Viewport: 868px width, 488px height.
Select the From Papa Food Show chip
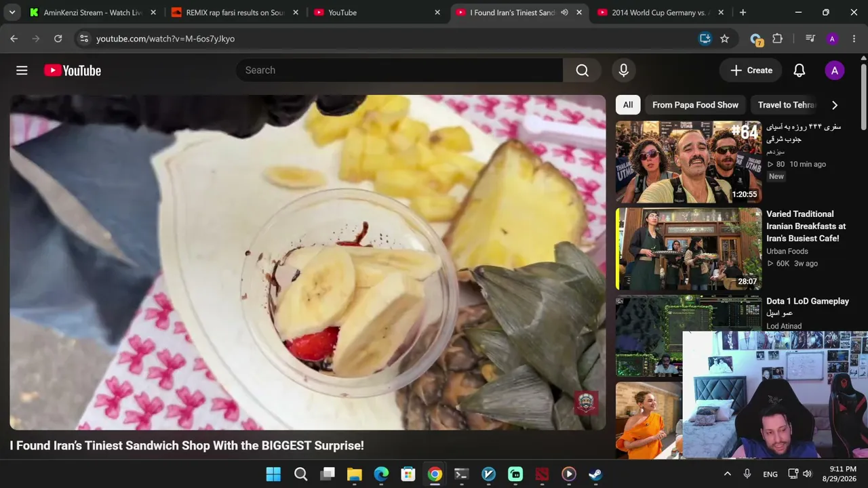click(695, 105)
